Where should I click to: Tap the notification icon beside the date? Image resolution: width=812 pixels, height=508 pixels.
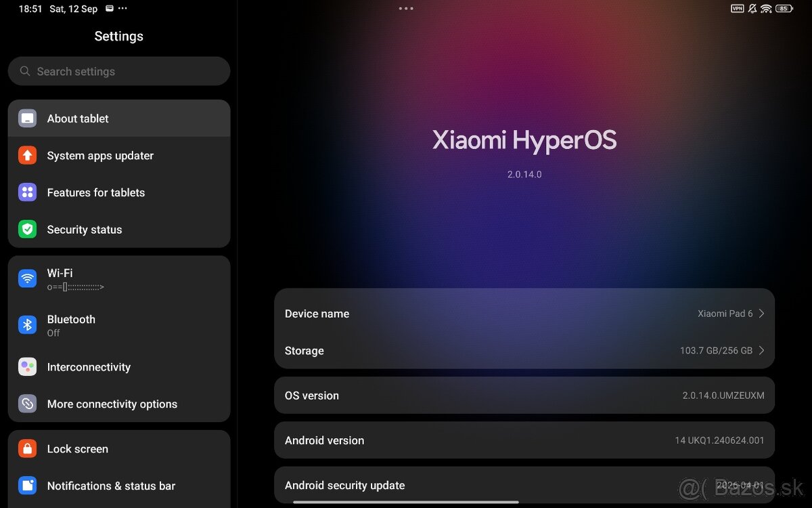click(x=110, y=9)
